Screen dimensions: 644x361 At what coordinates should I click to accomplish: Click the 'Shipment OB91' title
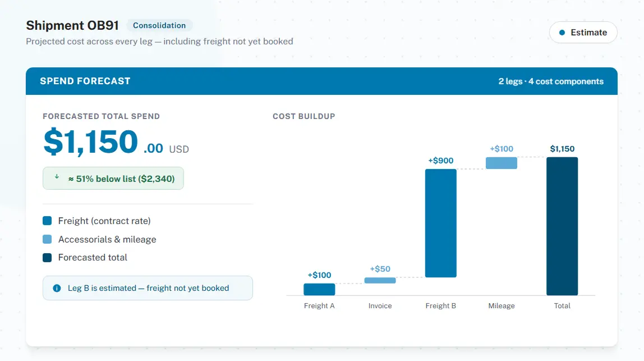coord(72,25)
